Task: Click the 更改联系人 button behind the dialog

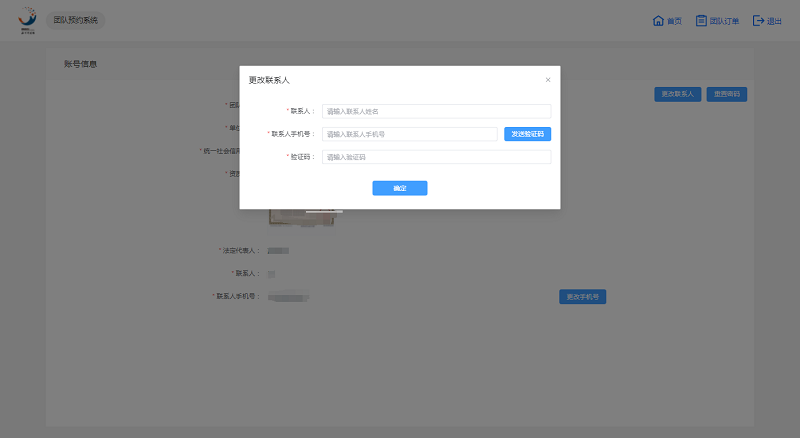Action: click(x=677, y=94)
